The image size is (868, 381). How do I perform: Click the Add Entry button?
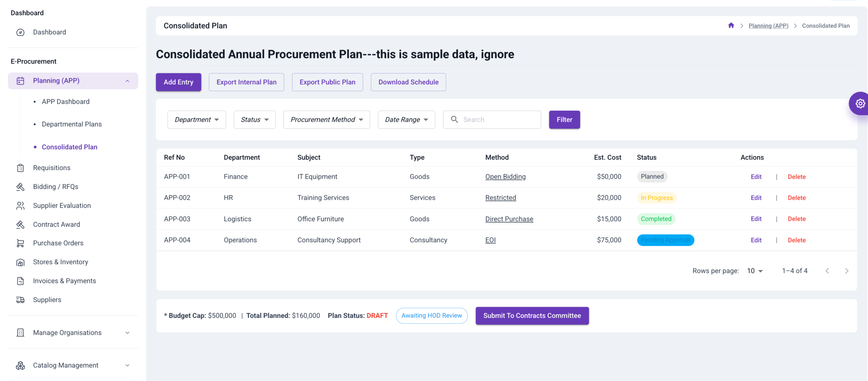[178, 82]
